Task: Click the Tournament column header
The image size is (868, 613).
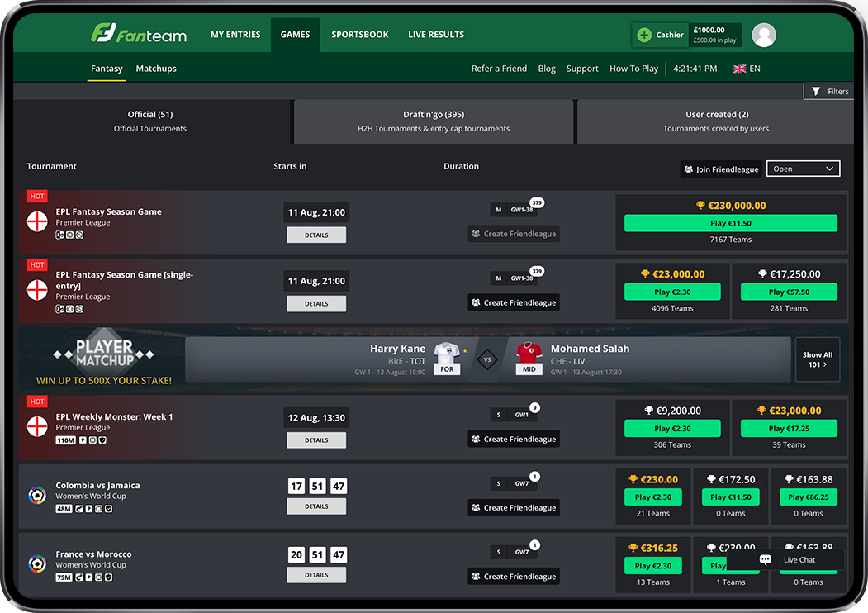Action: (x=51, y=166)
